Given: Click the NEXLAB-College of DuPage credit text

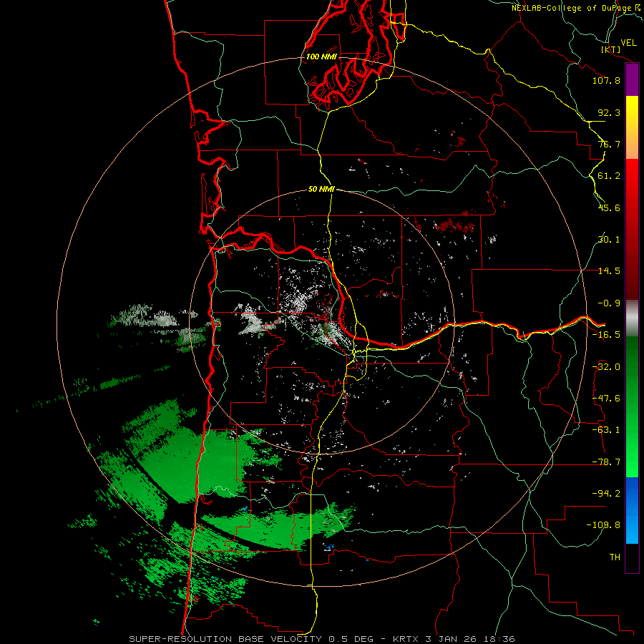Looking at the screenshot, I should pyautogui.click(x=572, y=8).
